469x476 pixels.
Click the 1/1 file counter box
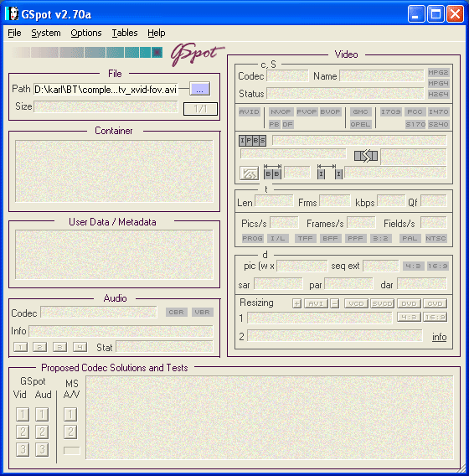[x=200, y=109]
